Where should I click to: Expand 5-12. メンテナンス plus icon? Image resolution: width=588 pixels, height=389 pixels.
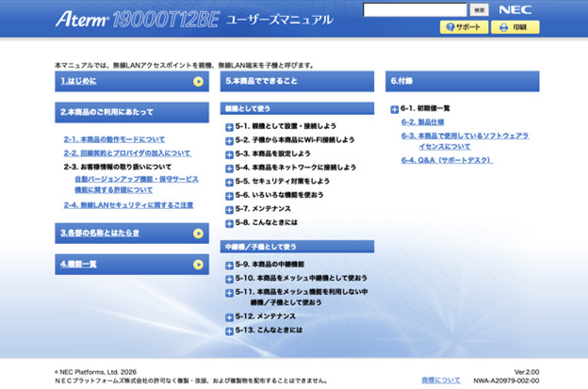229,317
